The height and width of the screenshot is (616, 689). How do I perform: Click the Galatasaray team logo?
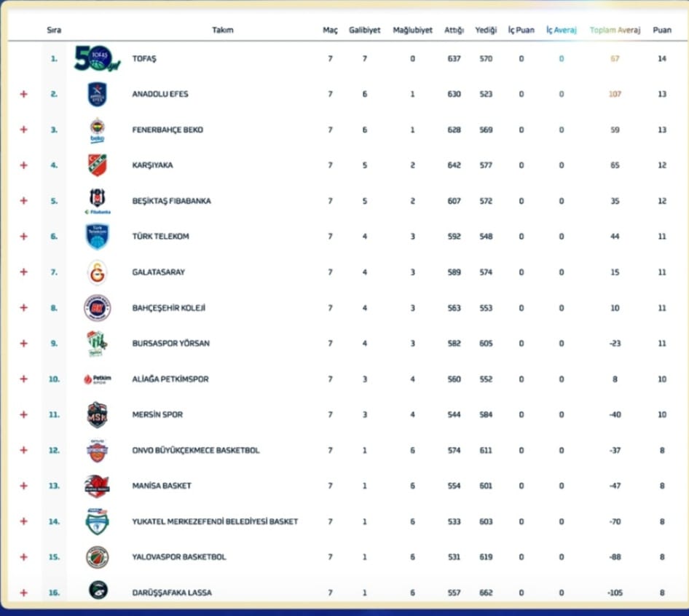pyautogui.click(x=97, y=272)
